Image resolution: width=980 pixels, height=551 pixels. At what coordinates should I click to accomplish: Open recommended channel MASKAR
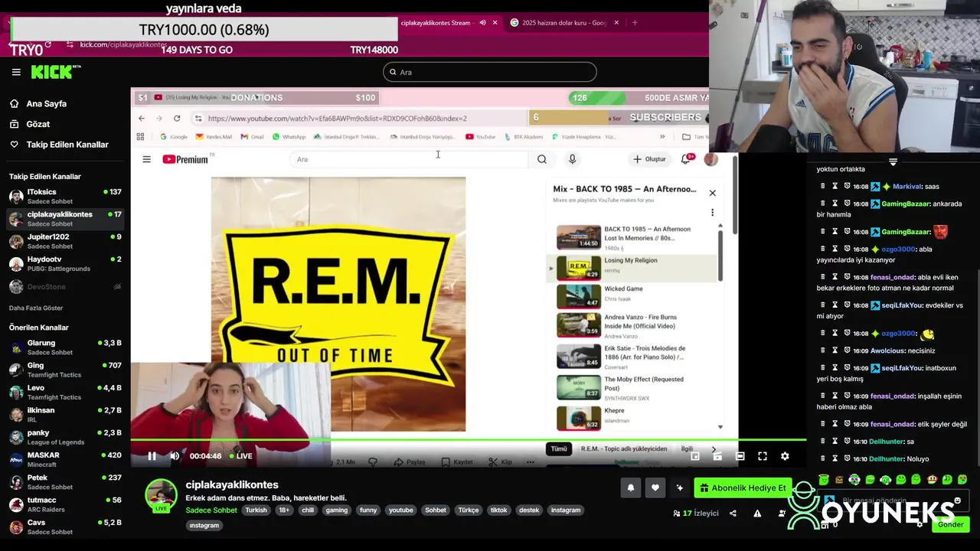click(x=65, y=459)
